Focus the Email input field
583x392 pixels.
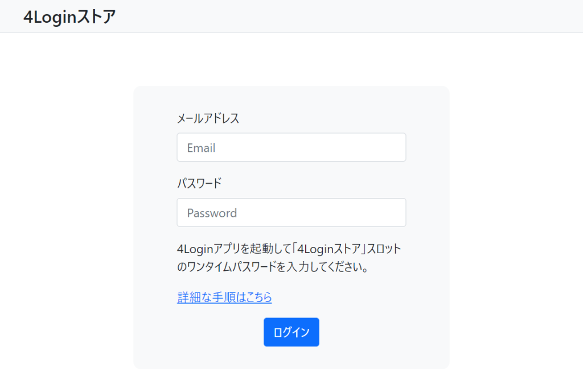(x=291, y=147)
